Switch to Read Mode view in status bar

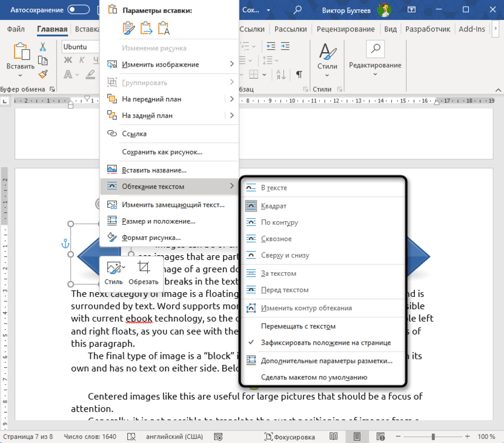pyautogui.click(x=334, y=436)
